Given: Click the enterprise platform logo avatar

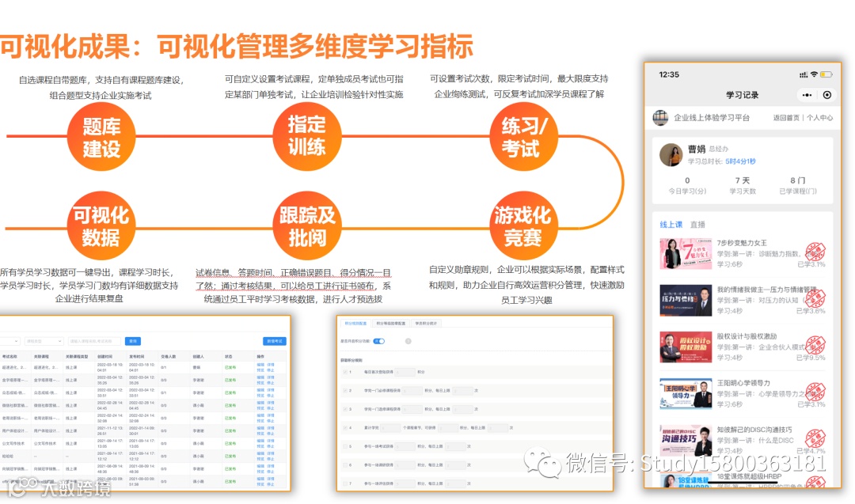Looking at the screenshot, I should tap(660, 117).
